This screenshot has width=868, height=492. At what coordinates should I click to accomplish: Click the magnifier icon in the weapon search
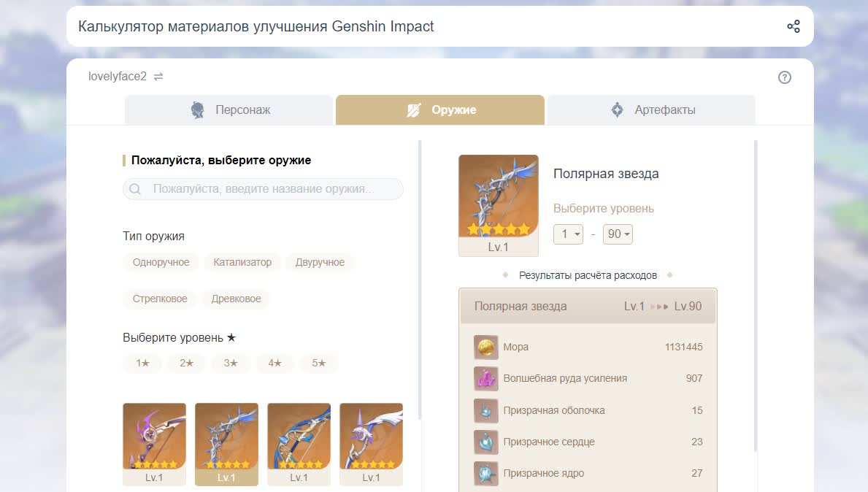coord(135,189)
